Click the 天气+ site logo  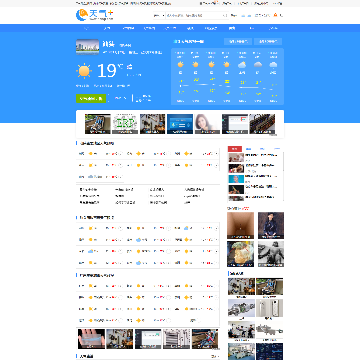pos(95,15)
